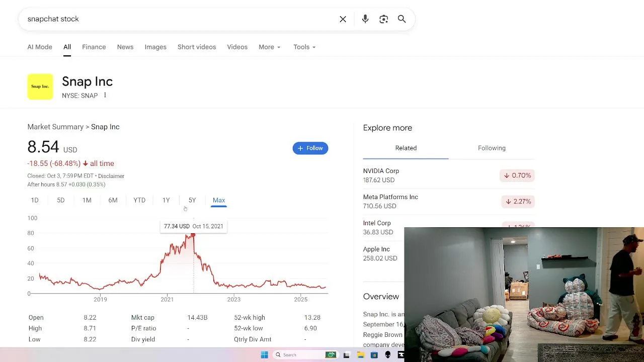Go to the News tab

click(x=125, y=47)
